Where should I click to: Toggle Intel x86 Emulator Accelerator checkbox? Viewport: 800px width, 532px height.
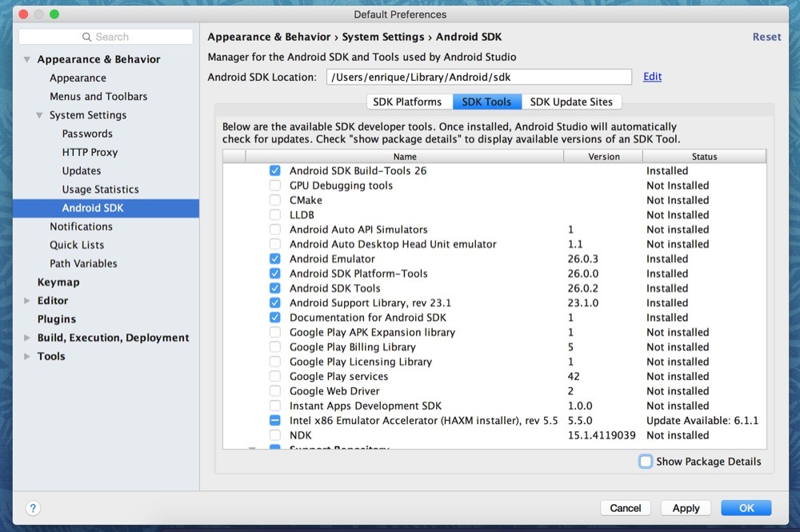pyautogui.click(x=275, y=421)
